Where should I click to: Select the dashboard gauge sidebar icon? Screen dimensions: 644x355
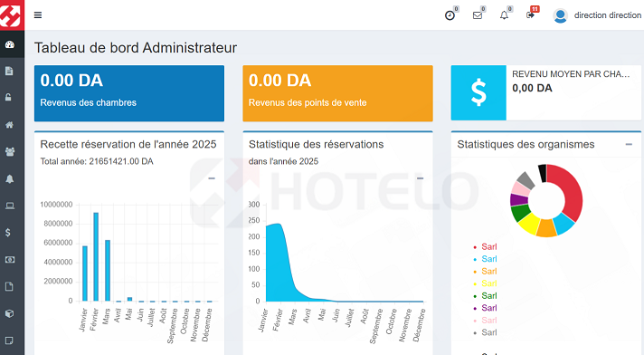[10, 44]
